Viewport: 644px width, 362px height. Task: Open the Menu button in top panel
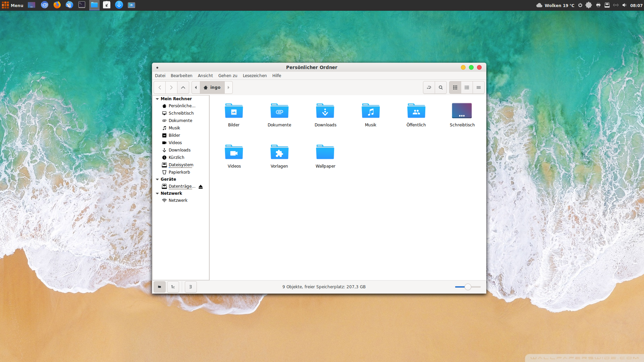tap(12, 5)
